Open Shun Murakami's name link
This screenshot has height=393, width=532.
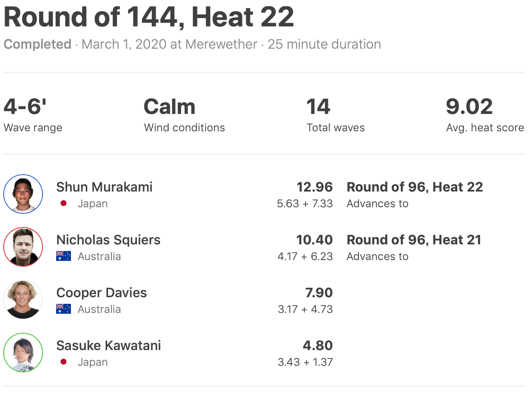tap(104, 187)
